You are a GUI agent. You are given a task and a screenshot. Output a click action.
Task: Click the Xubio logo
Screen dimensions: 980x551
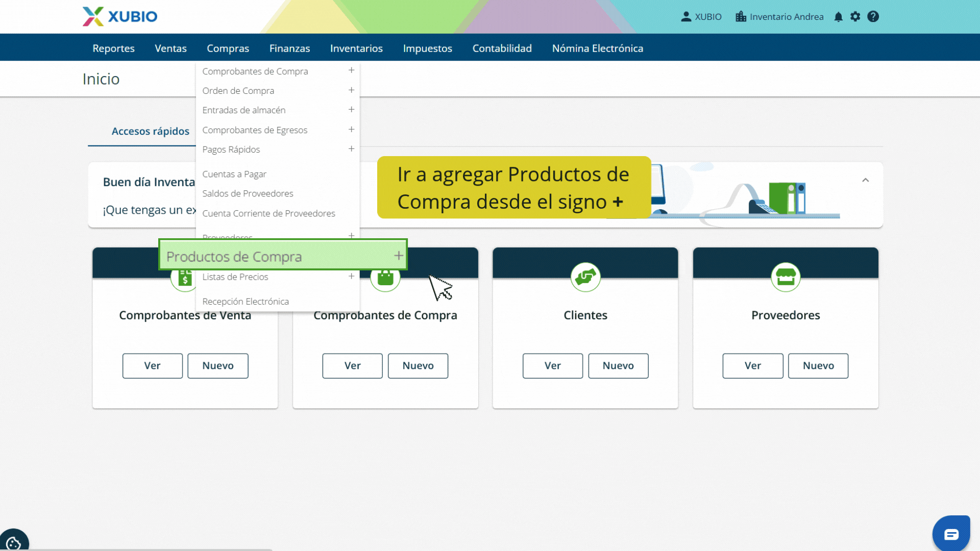(120, 16)
